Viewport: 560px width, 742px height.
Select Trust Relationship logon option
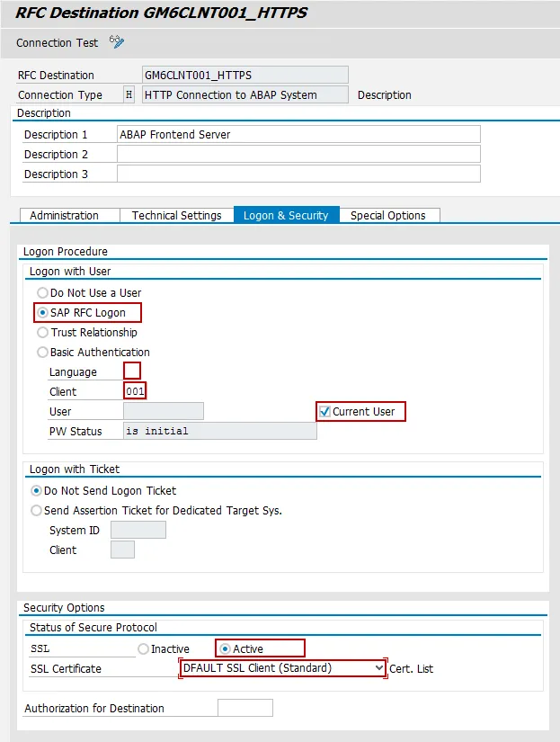pos(43,333)
